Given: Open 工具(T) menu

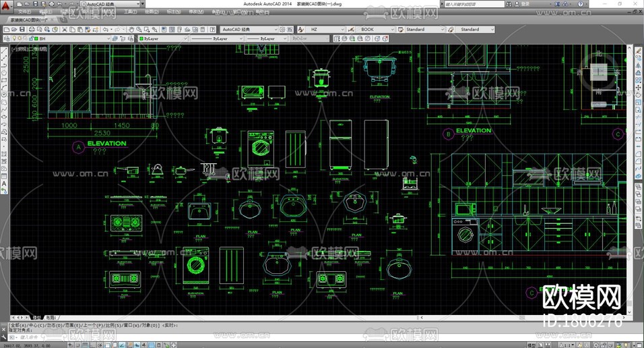Looking at the screenshot, I should (130, 11).
